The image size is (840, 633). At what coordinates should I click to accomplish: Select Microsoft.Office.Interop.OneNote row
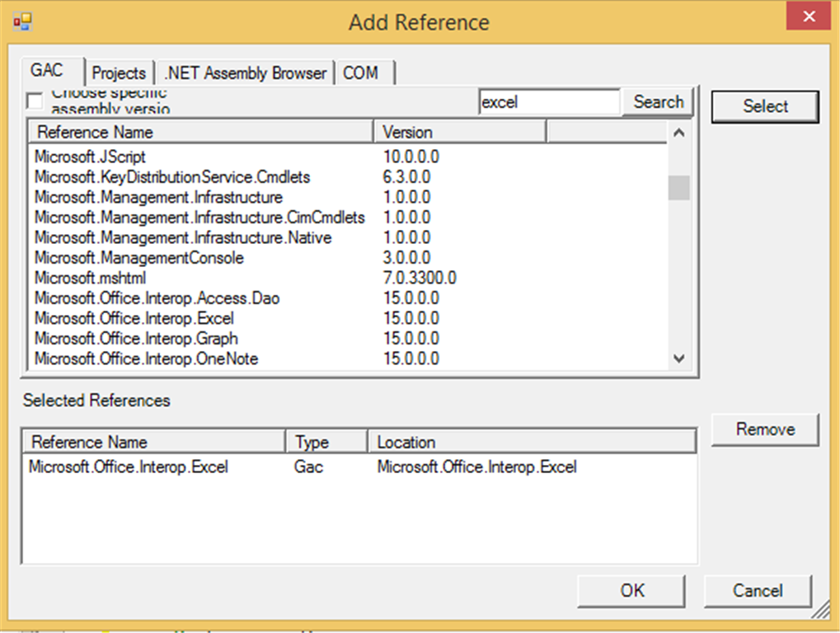click(146, 359)
